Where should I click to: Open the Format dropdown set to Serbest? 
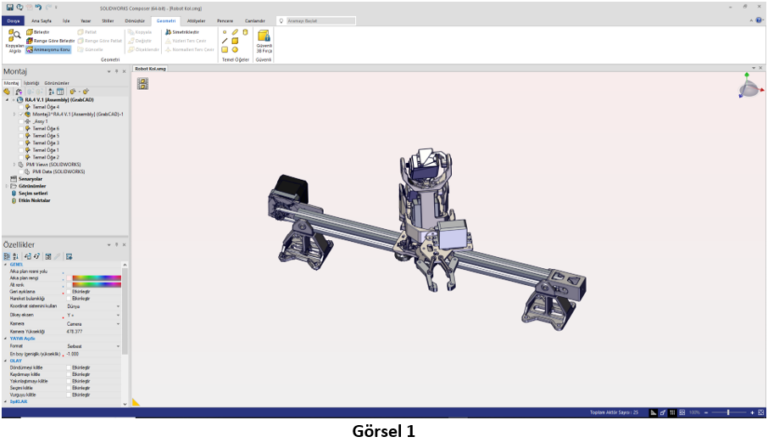[x=119, y=345]
